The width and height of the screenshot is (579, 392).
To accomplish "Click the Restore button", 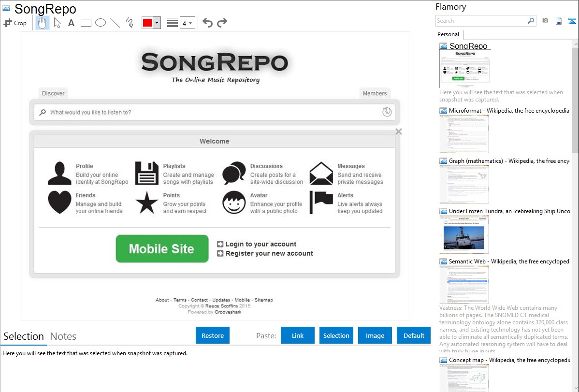I will 213,335.
